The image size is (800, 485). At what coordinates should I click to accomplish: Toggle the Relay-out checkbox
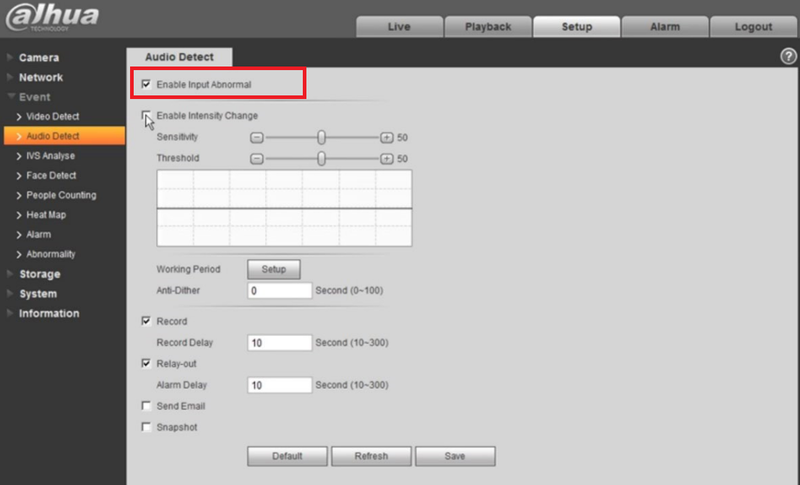[146, 364]
